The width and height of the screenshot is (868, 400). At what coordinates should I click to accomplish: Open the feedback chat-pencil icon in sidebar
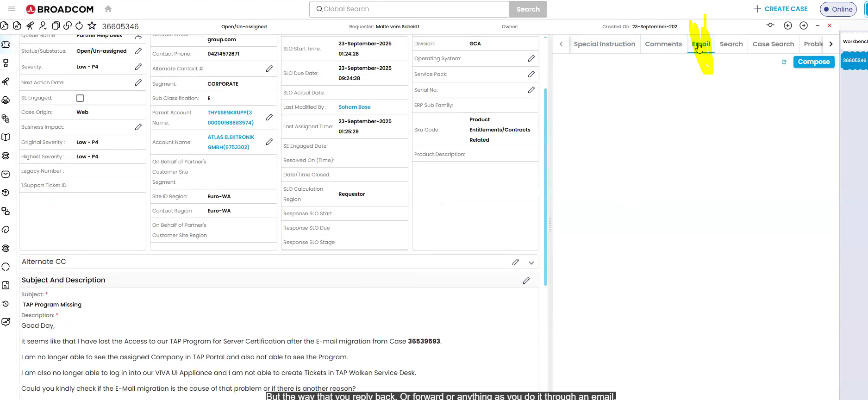(x=6, y=322)
